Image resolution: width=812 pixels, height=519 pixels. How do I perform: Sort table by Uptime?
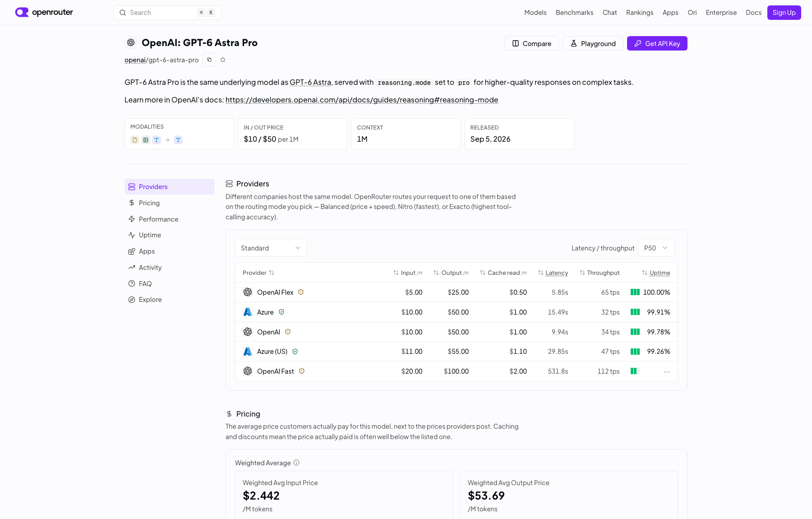(656, 273)
